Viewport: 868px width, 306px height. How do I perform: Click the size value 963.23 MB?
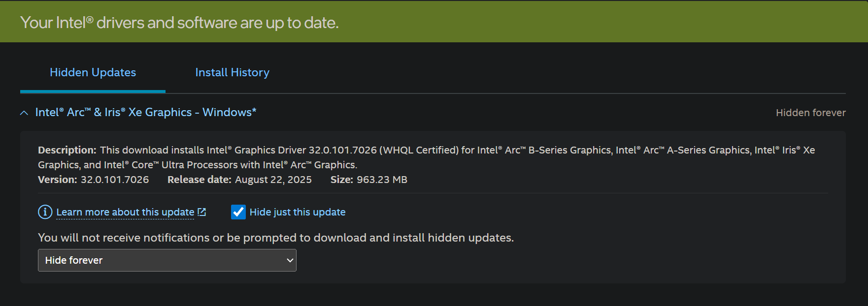point(382,180)
